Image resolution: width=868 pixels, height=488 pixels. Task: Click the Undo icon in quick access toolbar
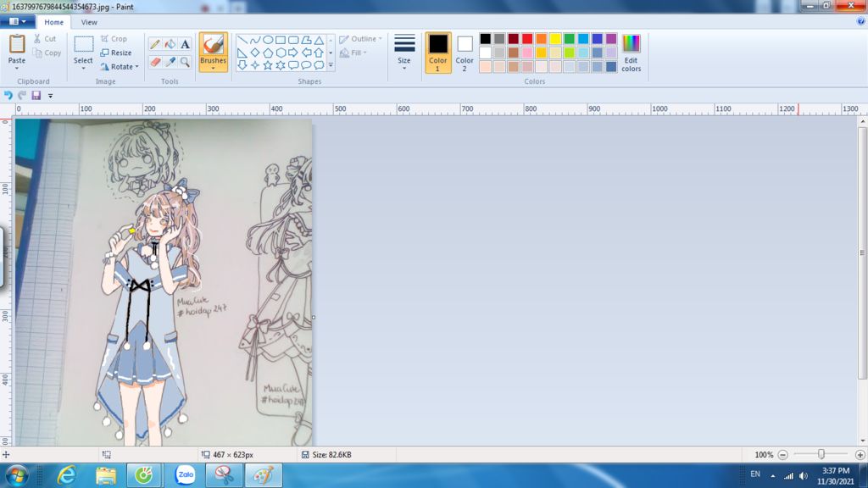[x=8, y=95]
